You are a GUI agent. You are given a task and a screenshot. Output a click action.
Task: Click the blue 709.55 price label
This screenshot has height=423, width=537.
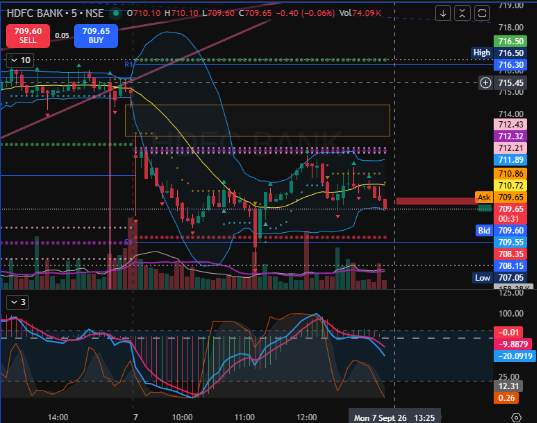pos(510,242)
